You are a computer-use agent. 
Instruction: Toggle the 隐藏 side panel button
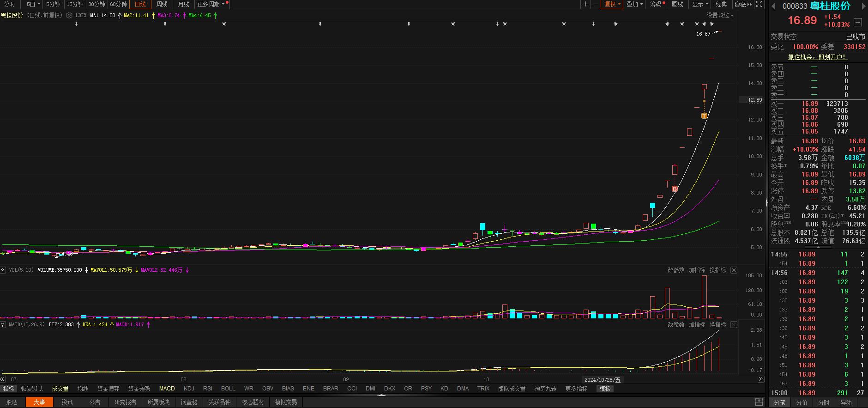[x=742, y=4]
